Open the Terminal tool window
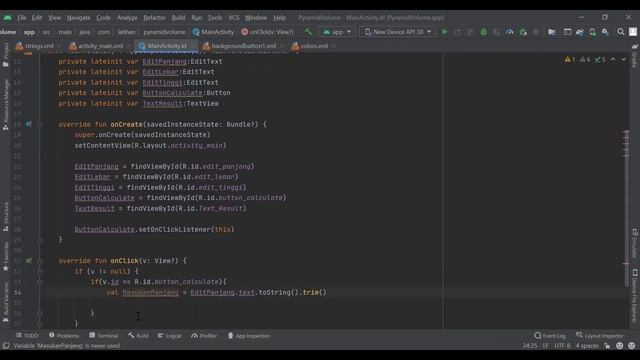640x360 pixels. 104,336
